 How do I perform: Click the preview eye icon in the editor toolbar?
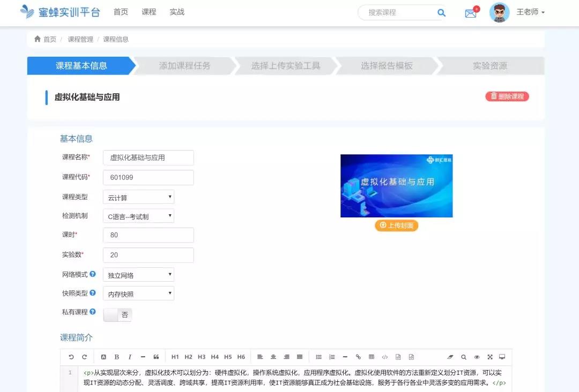pyautogui.click(x=477, y=357)
